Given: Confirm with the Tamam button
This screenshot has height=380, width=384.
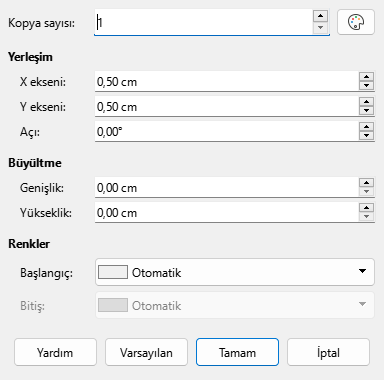Looking at the screenshot, I should tap(237, 352).
